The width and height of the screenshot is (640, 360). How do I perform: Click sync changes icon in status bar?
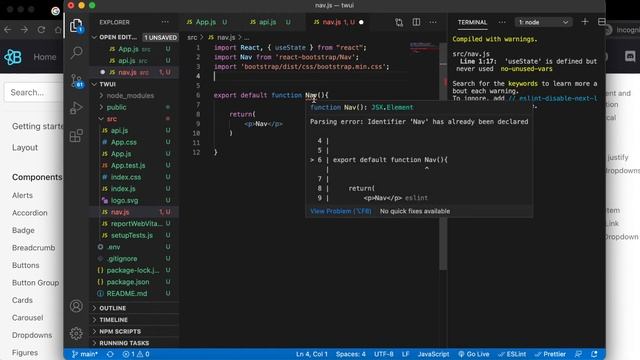[x=110, y=354]
